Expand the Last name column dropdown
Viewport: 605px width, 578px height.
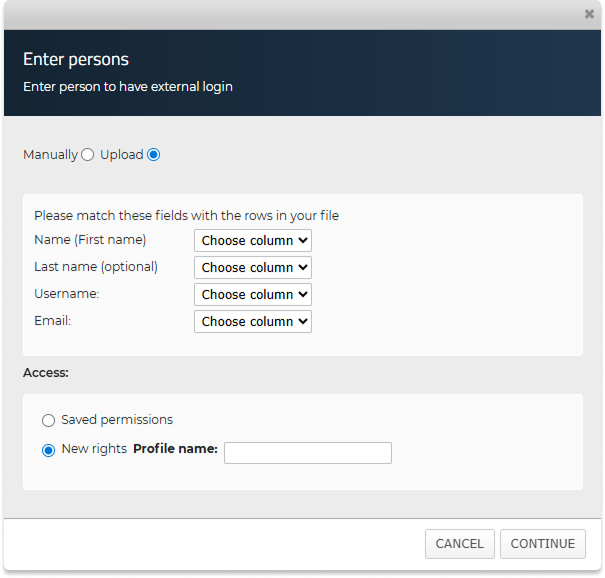point(253,268)
